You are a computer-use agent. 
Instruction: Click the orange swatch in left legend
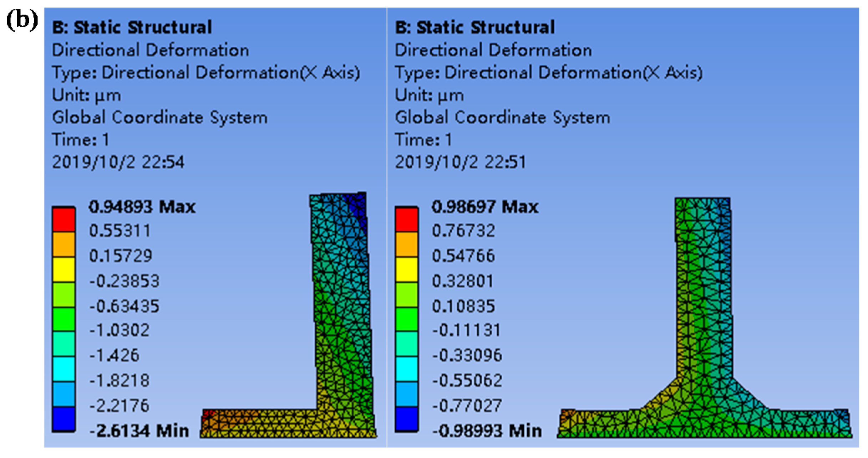coord(64,245)
